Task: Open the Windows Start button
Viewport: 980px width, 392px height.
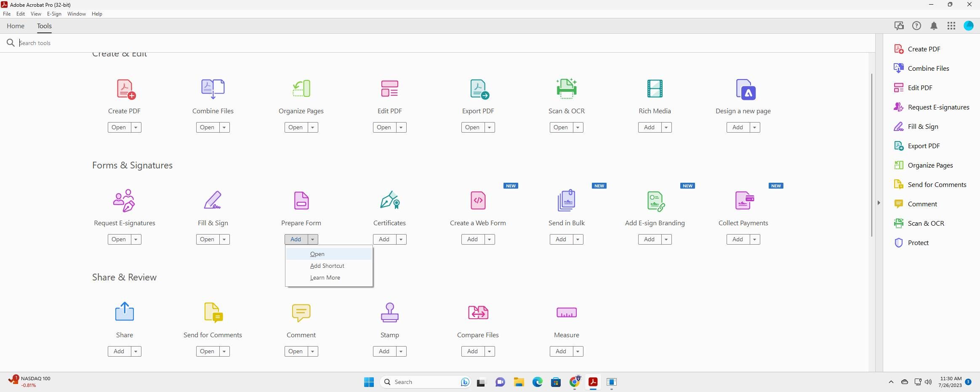Action: click(x=369, y=382)
